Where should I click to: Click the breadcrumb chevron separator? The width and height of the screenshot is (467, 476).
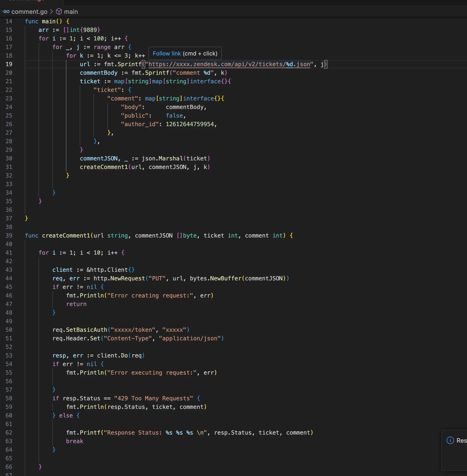coord(51,11)
